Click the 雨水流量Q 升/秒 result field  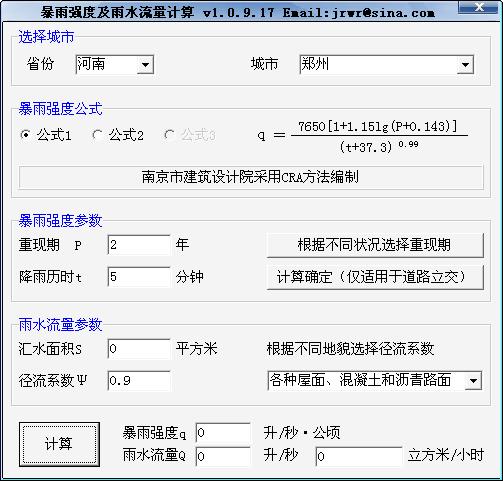coord(223,456)
